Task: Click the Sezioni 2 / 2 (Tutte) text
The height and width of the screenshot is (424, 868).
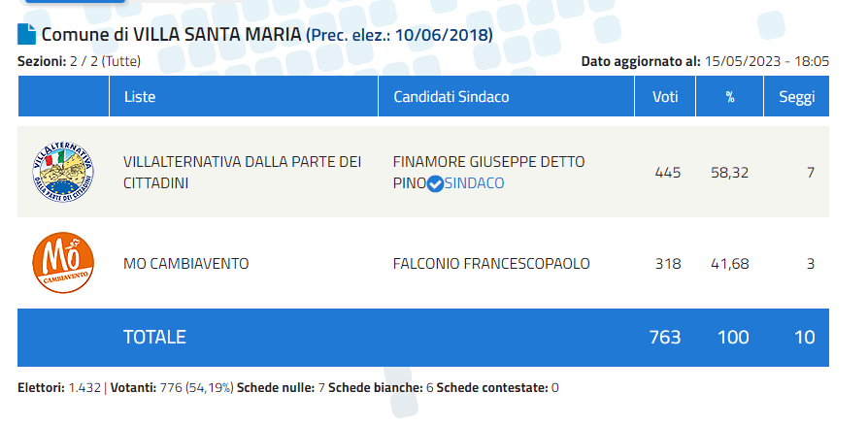Action: pos(80,61)
